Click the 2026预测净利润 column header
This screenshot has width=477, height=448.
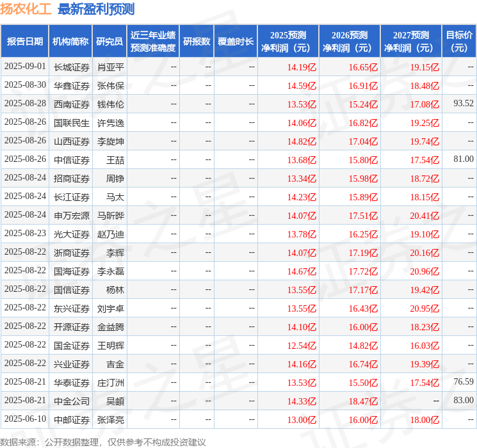pos(350,42)
